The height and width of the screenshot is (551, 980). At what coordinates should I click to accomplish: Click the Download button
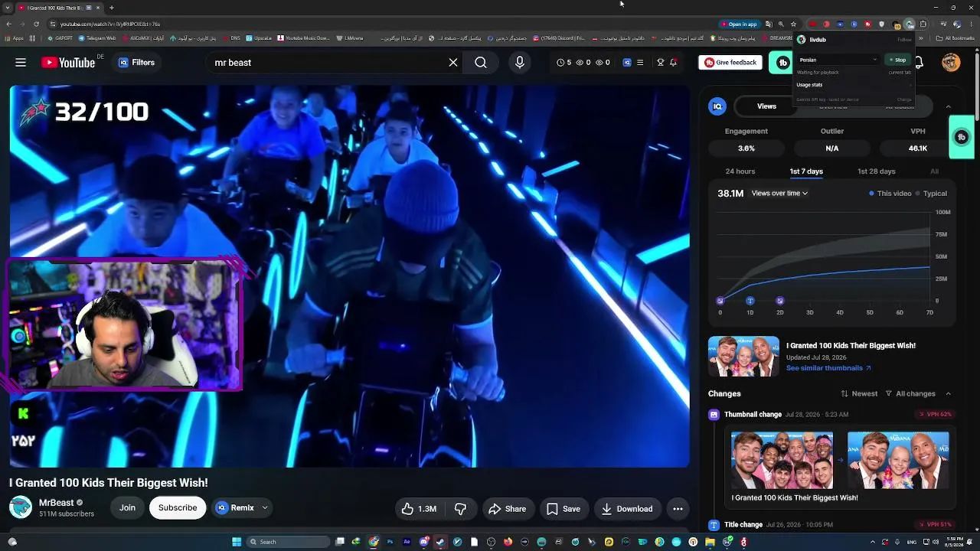coord(627,509)
